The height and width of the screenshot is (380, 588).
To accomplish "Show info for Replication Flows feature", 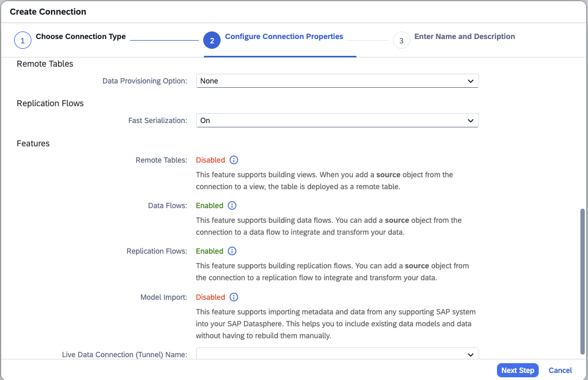I will (232, 251).
